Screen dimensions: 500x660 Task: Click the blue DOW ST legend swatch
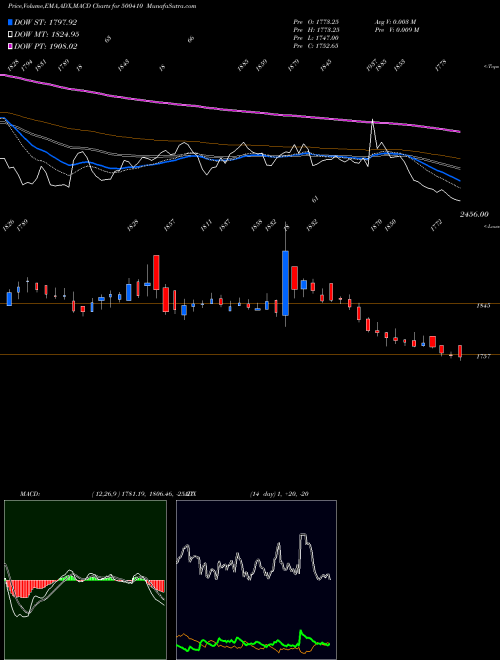10,22
